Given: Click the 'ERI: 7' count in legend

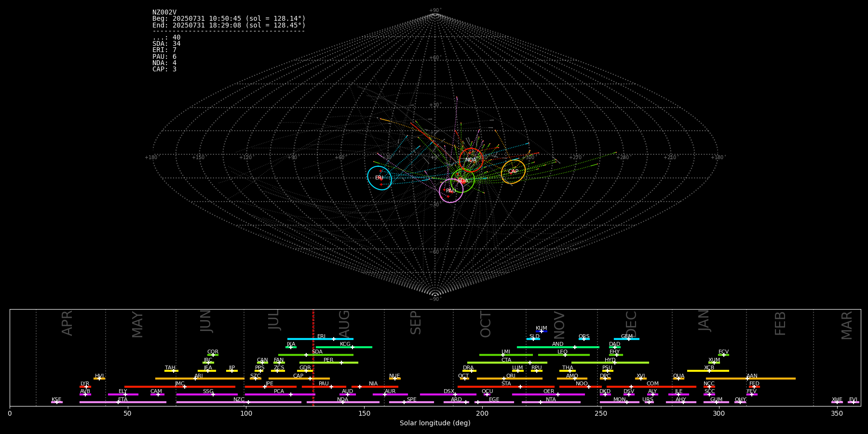Looking at the screenshot, I should [x=164, y=50].
